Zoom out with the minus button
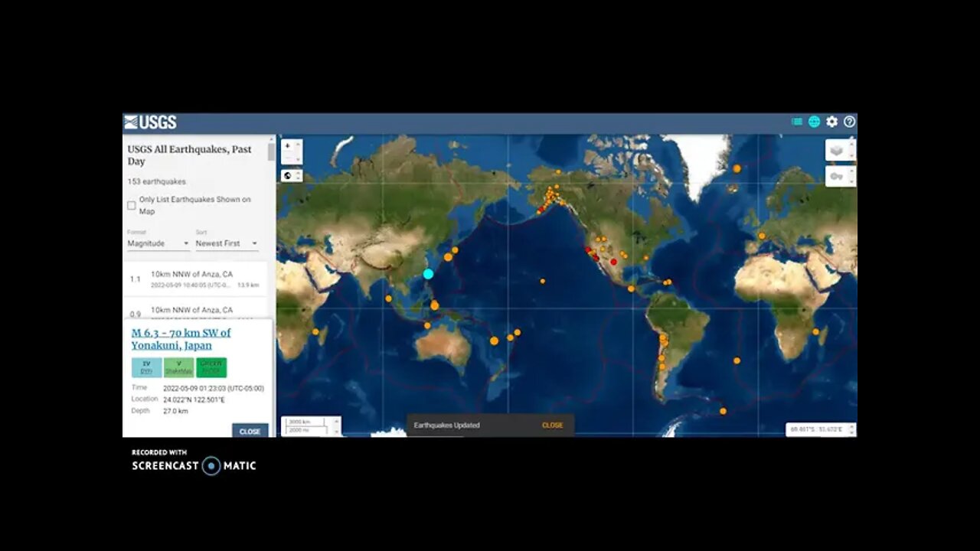 click(288, 158)
